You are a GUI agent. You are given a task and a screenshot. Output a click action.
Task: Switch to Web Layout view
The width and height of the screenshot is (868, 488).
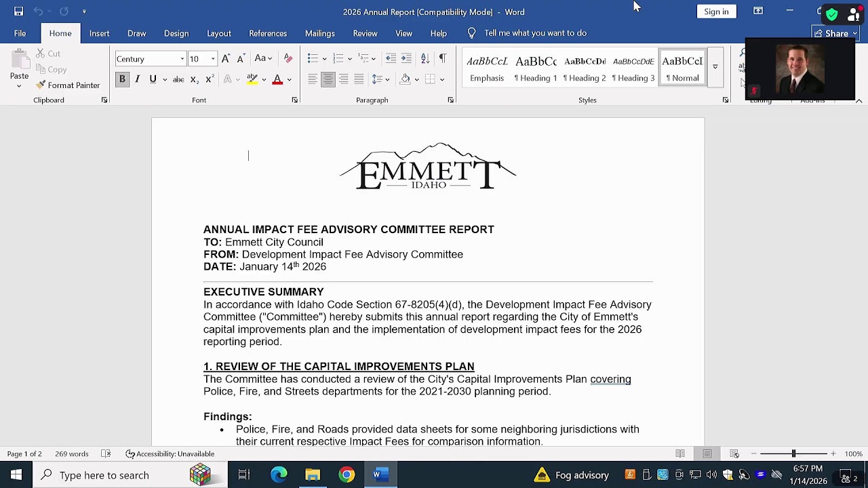point(734,453)
